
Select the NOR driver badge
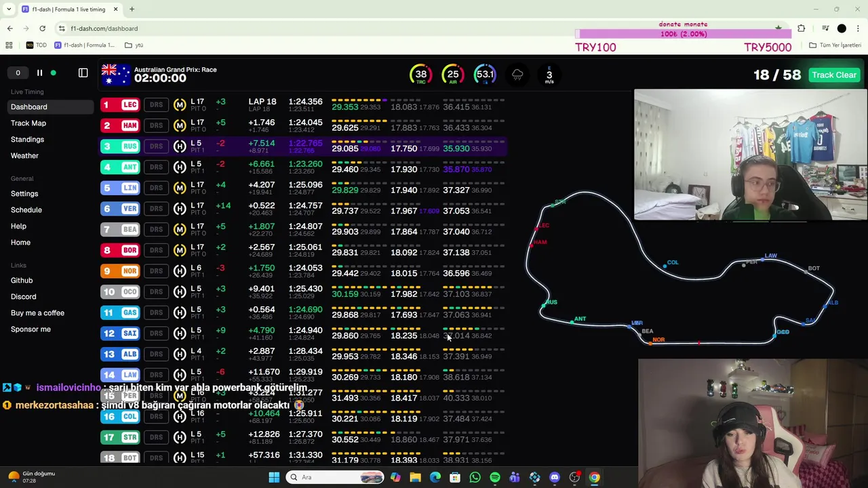[x=121, y=270]
